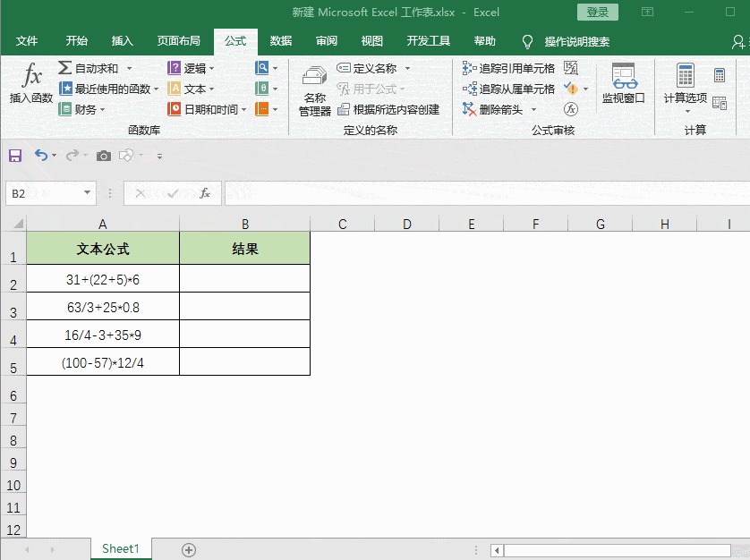Click the Select All corner triangle
750x560 pixels.
pos(18,224)
